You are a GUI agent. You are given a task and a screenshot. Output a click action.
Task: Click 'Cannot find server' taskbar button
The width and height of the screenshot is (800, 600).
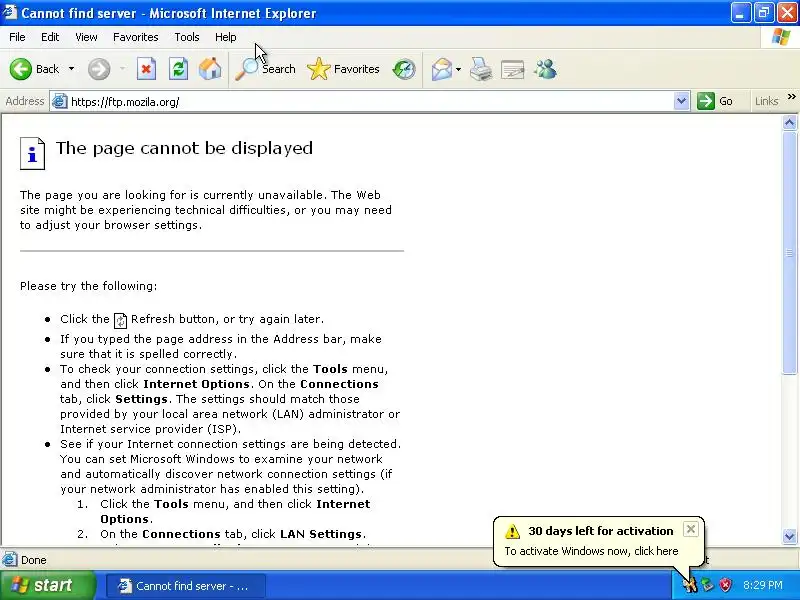185,586
